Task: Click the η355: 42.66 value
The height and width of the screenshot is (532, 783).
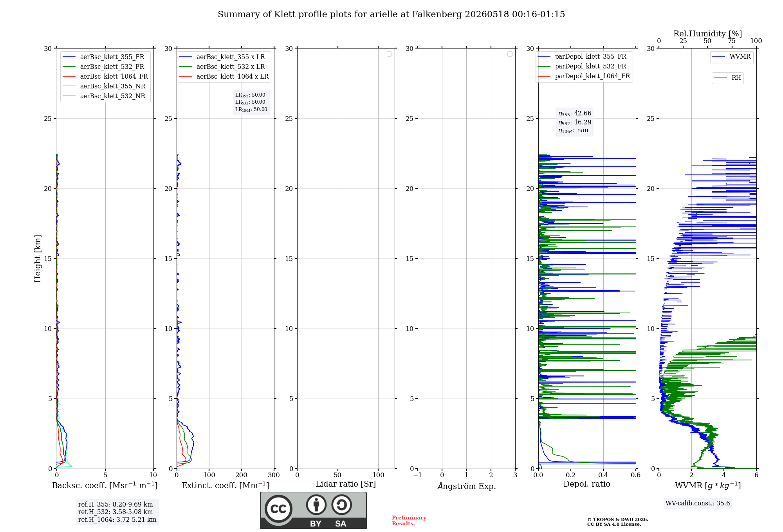Action: (x=575, y=113)
